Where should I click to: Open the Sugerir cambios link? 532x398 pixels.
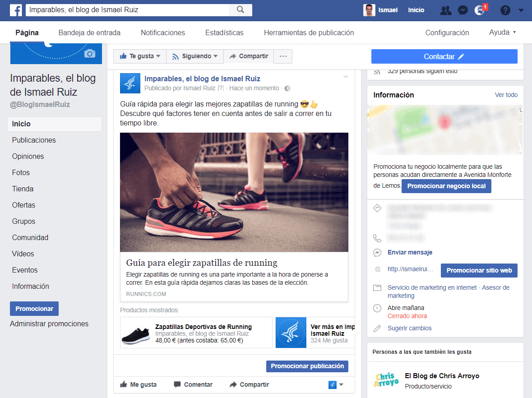pyautogui.click(x=410, y=329)
